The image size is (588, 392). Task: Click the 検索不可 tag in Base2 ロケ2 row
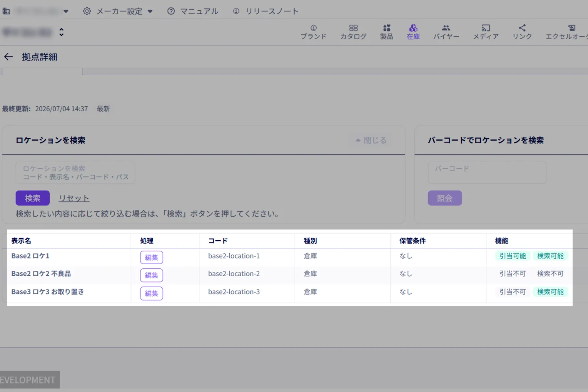(550, 274)
